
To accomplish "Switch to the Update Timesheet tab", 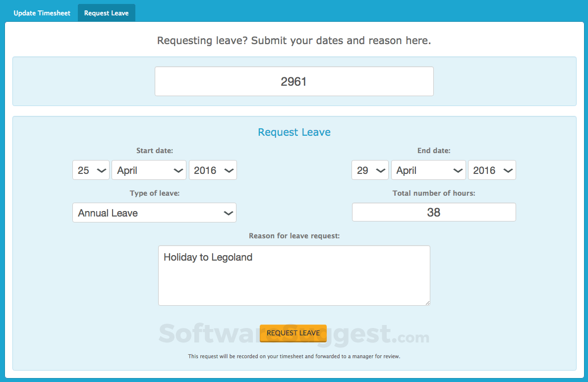I will tap(42, 12).
